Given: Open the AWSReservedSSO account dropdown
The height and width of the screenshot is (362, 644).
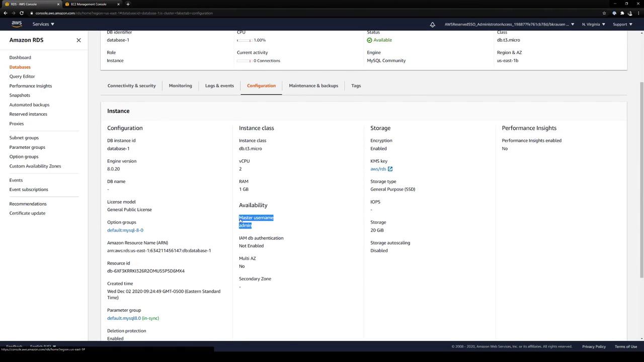Looking at the screenshot, I should coord(509,24).
